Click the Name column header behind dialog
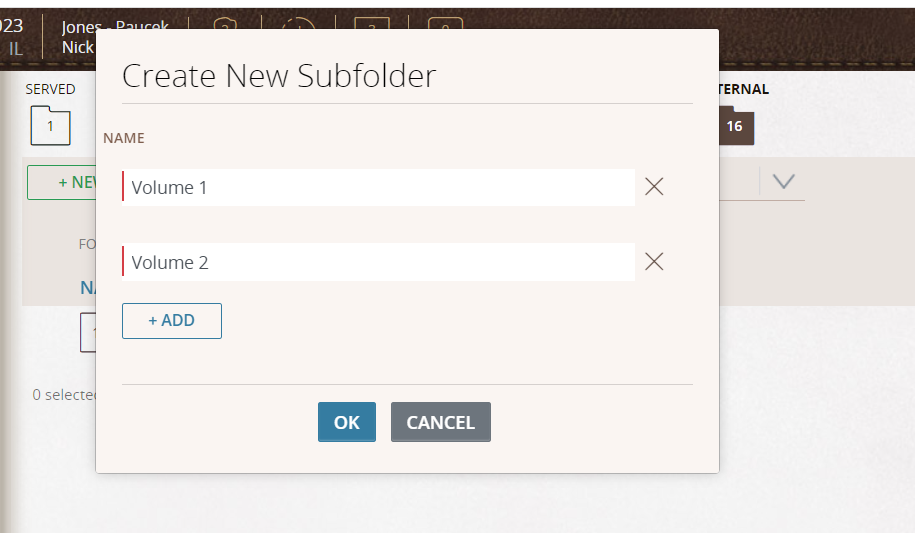 (x=88, y=288)
